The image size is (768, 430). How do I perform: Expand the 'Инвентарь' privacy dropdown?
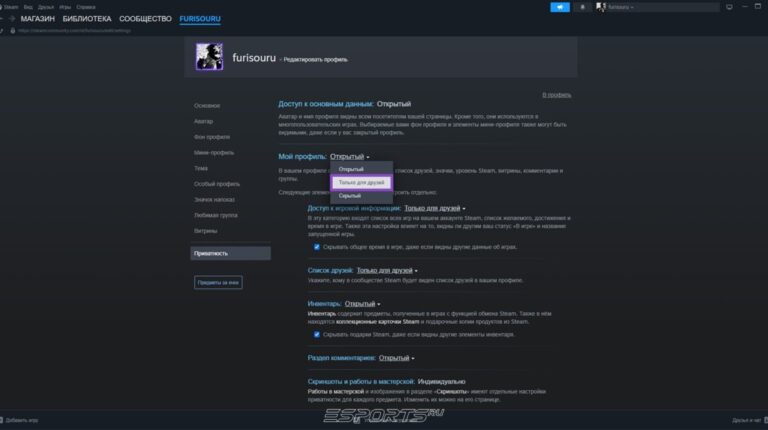[x=363, y=303]
